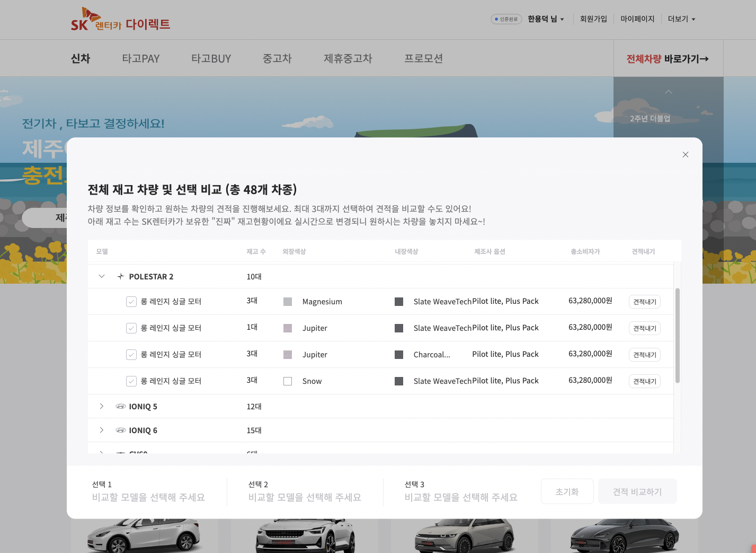Click the 선택 1 comparison slot
756x553 pixels.
[148, 491]
